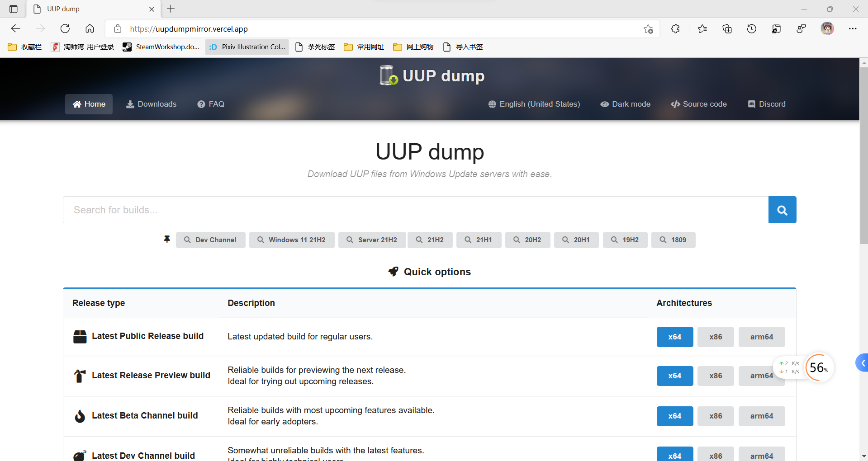Search Dev Channel quick filter
This screenshot has width=868, height=461.
coord(210,240)
